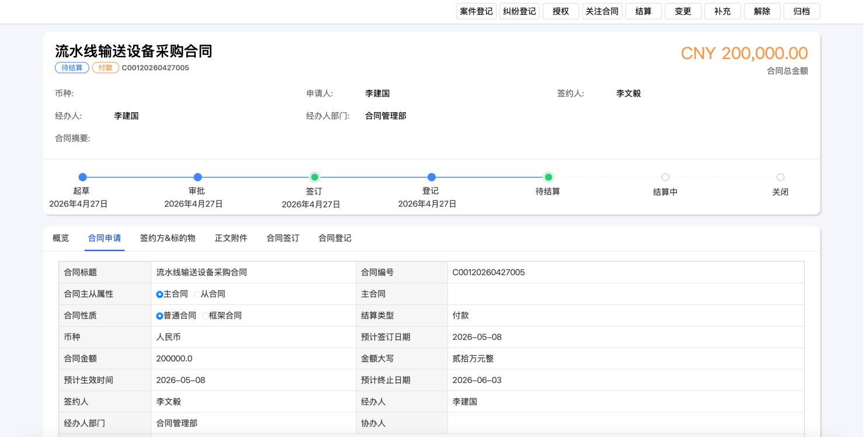Click the 预计生效时间 value 2026-05-08
868x437 pixels.
180,380
